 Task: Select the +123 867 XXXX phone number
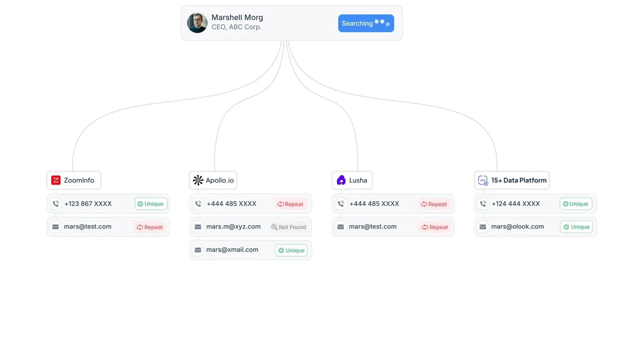click(x=88, y=204)
